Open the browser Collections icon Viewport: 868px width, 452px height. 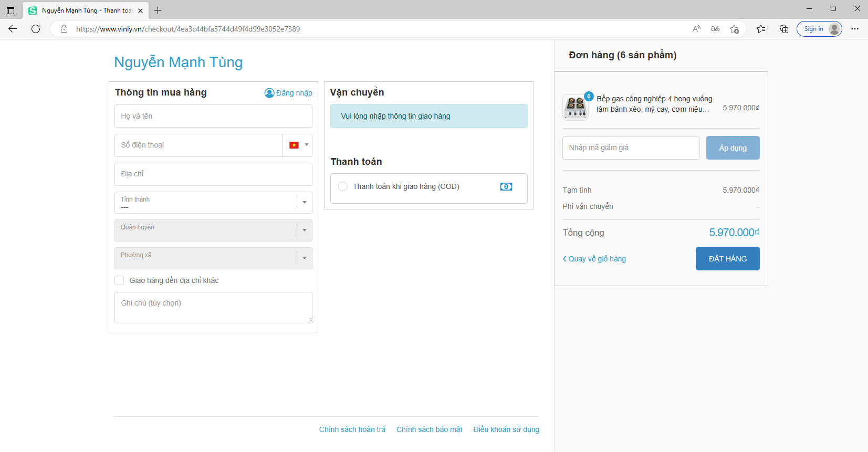point(784,29)
